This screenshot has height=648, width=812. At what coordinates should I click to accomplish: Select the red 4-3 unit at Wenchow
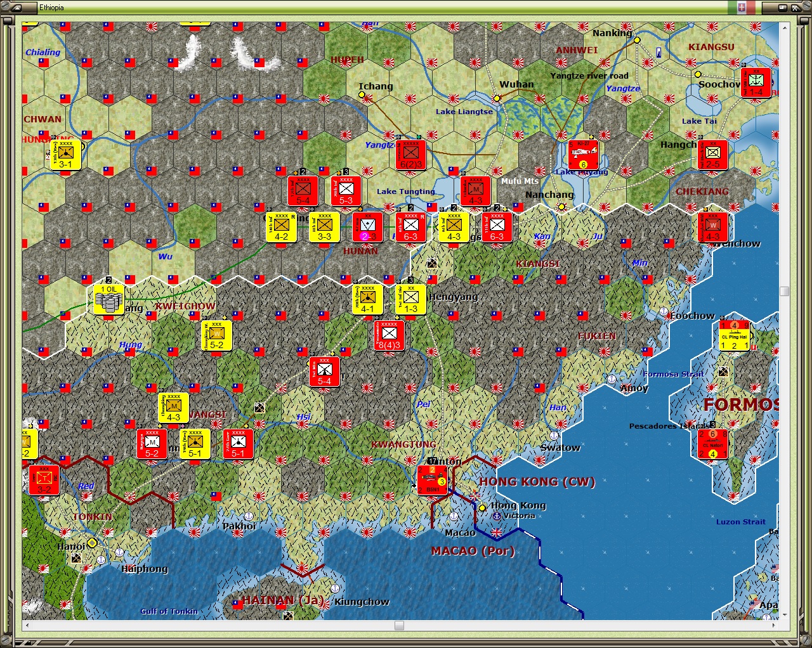click(x=712, y=227)
